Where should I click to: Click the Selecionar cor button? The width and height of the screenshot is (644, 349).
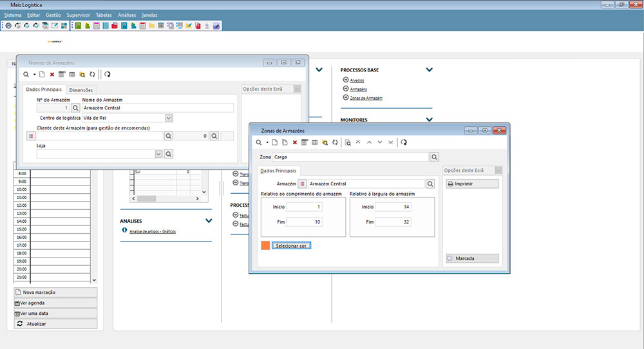[x=291, y=245]
